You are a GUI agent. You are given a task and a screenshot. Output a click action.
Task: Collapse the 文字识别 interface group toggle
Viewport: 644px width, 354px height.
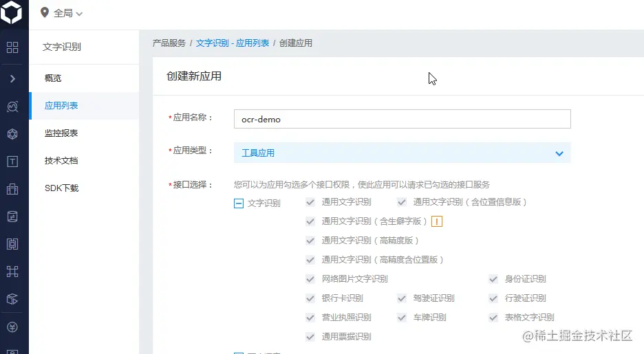(x=239, y=203)
